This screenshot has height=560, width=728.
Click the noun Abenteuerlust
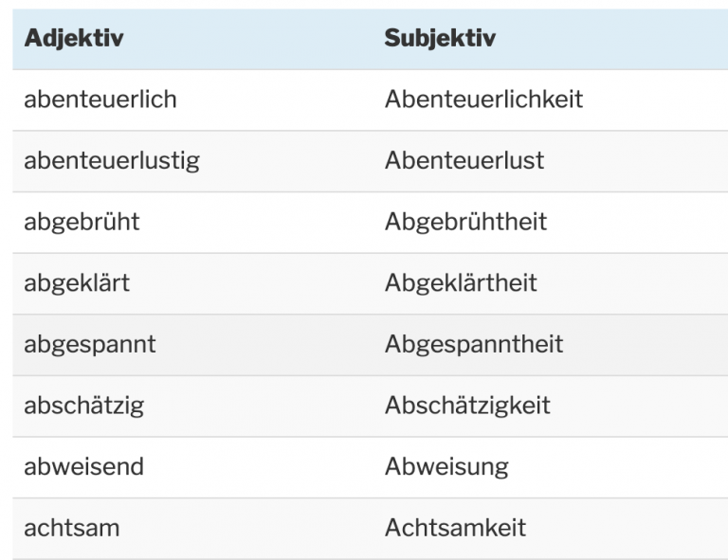point(464,160)
